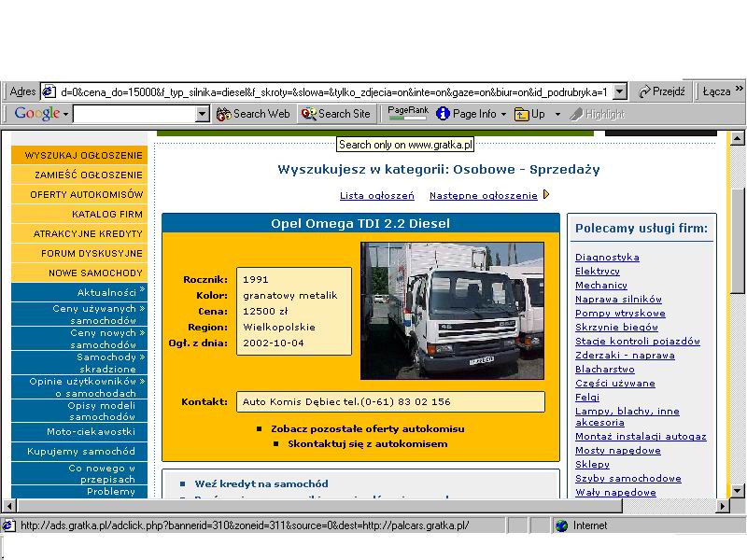Image resolution: width=747 pixels, height=560 pixels.
Task: Open Ceny nowych samochodów
Action: pyautogui.click(x=79, y=339)
